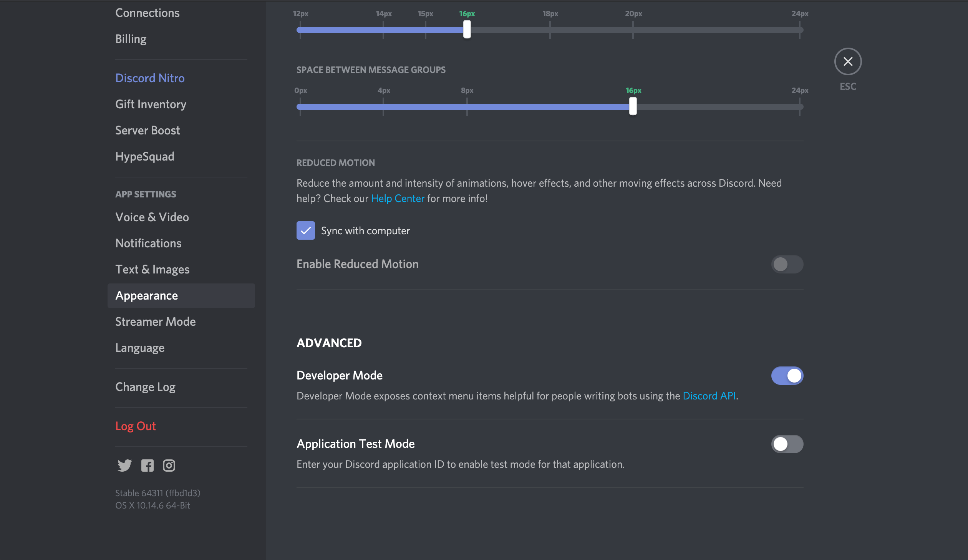Click the ESC label under close button

[848, 86]
